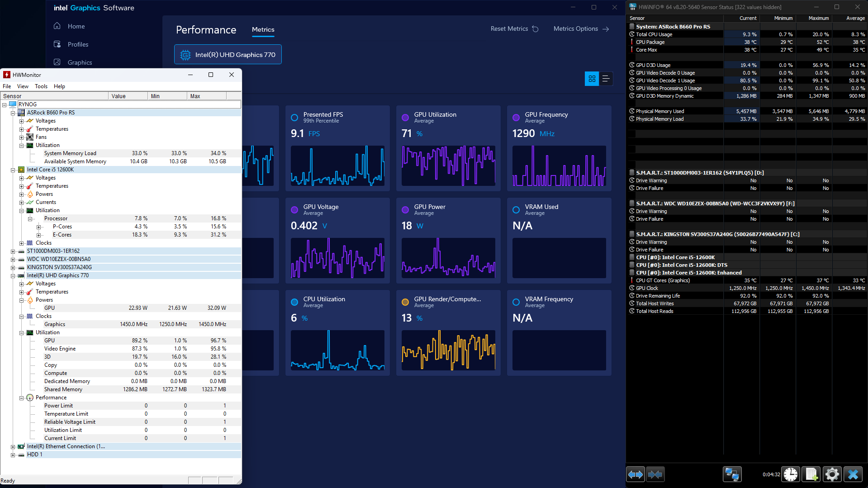Toggle the VRAM Used metric circle
This screenshot has width=868, height=488.
[x=516, y=210]
